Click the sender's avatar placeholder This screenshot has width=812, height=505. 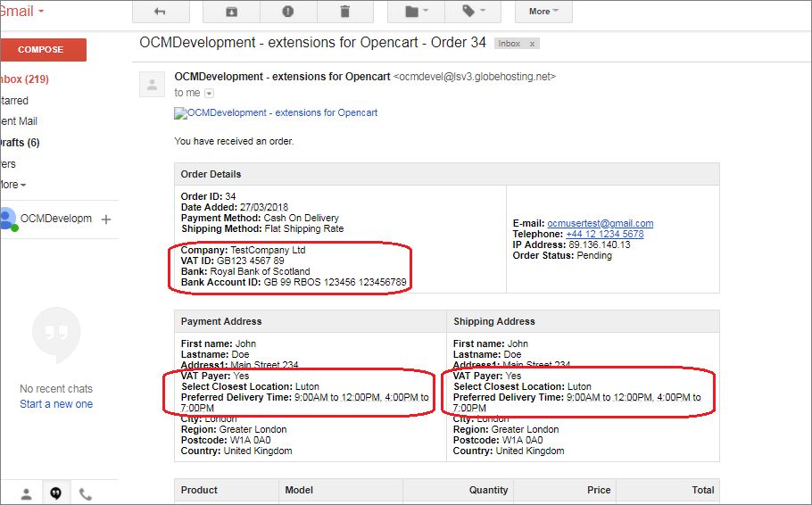point(153,85)
